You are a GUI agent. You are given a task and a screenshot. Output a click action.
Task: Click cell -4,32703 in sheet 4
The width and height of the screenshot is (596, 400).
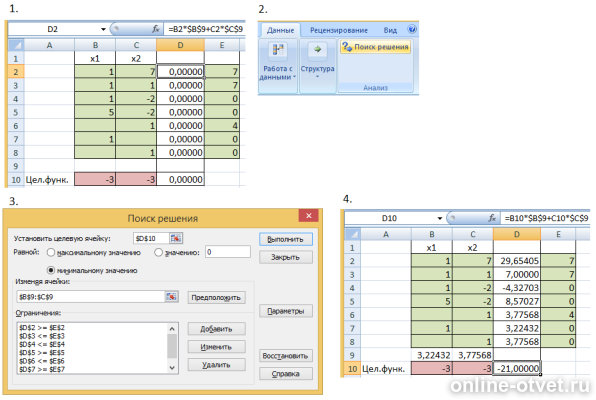click(x=517, y=288)
